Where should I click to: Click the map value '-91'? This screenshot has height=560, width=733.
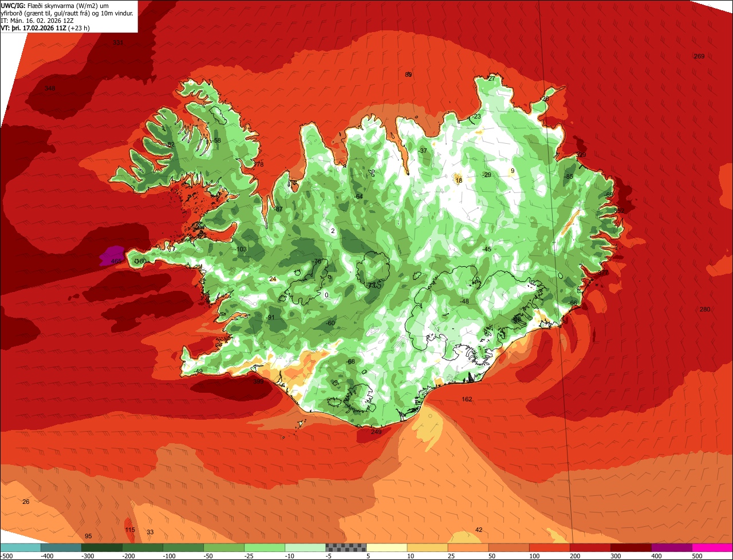pos(270,318)
